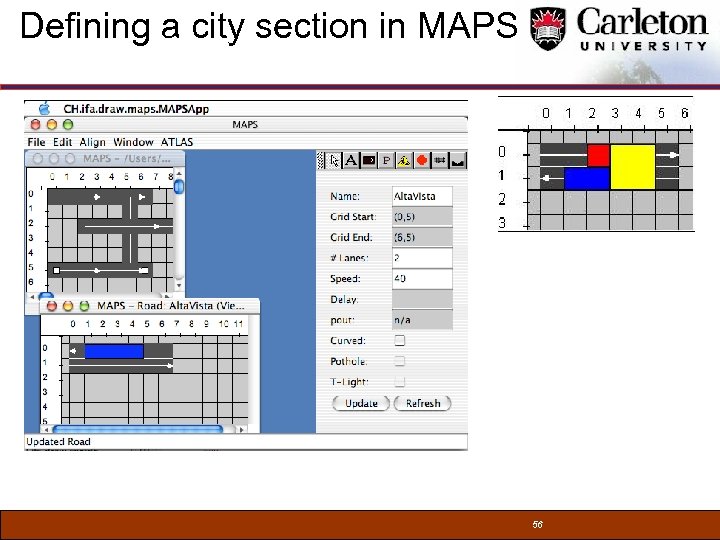Click the greyed Delay field
Image resolution: width=720 pixels, height=540 pixels.
coord(422,299)
